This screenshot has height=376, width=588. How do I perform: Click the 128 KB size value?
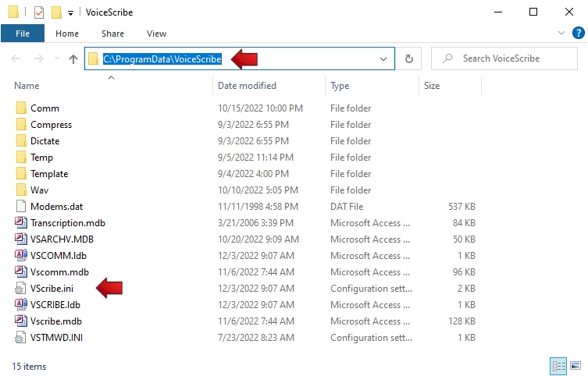[462, 321]
